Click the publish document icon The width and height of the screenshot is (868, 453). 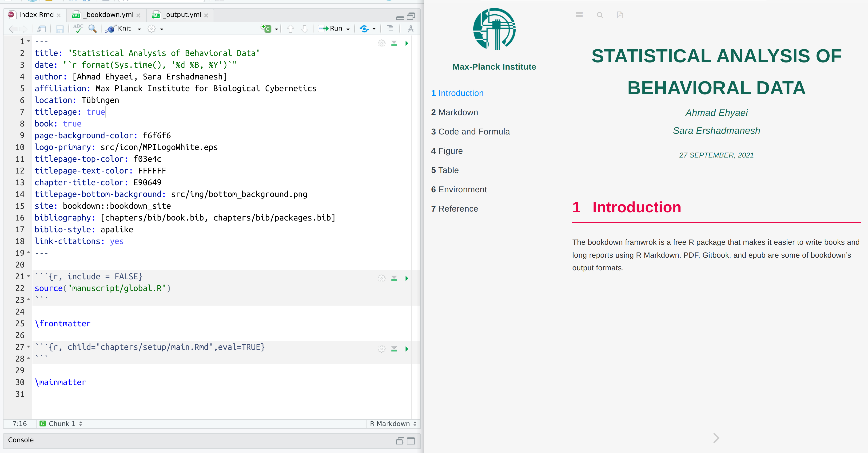(x=364, y=29)
